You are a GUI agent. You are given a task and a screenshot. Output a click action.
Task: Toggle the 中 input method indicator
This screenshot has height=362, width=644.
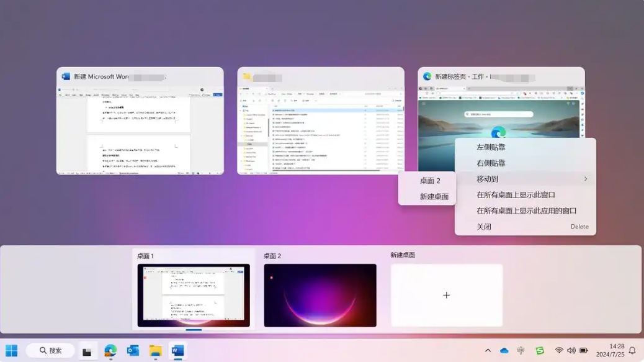521,351
